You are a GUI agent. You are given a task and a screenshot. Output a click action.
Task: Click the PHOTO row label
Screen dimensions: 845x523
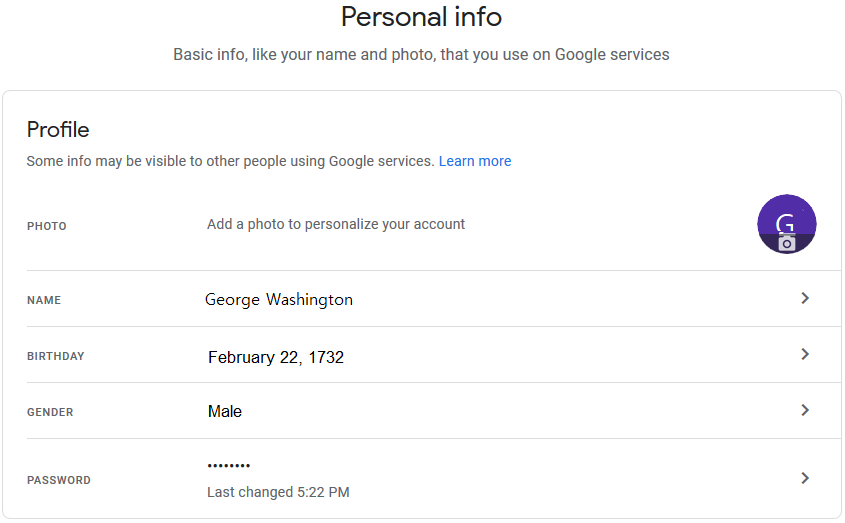(47, 226)
